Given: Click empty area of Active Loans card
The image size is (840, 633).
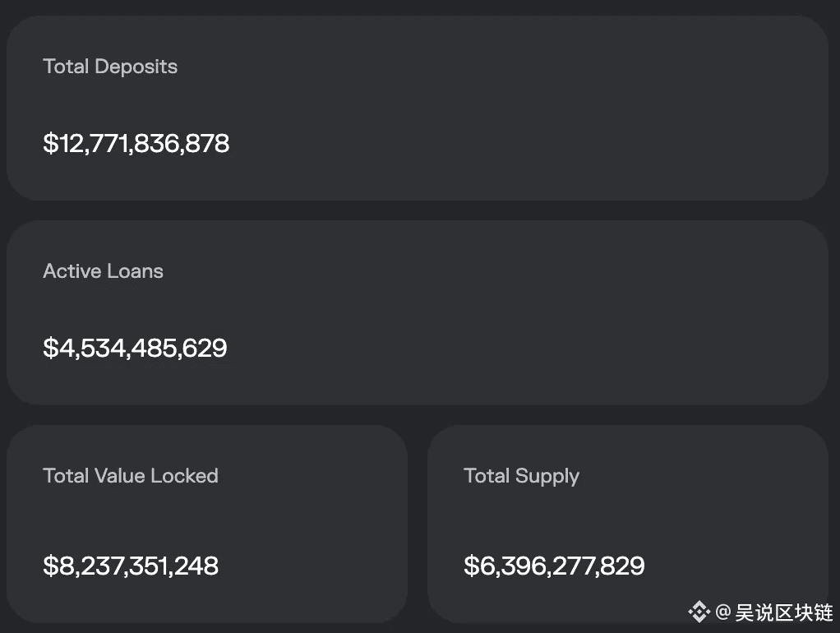Looking at the screenshot, I should point(534,312).
